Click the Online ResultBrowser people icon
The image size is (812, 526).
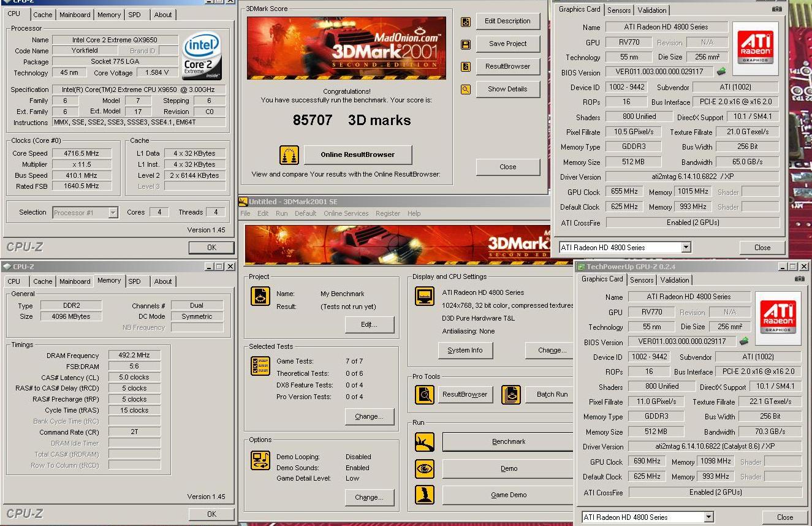(289, 155)
